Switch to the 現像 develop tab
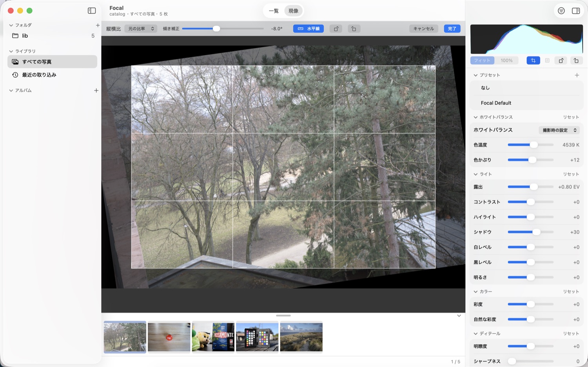Screen dimensions: 588x367 point(293,11)
